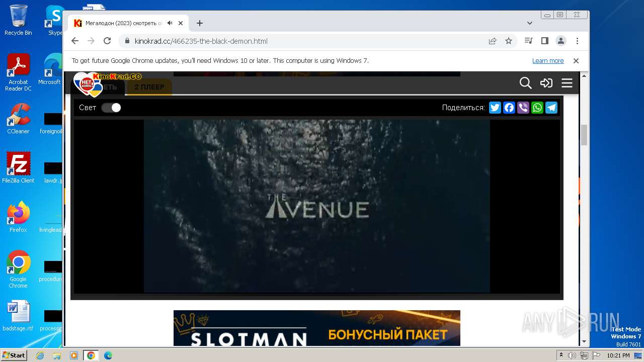Share the movie on Twitter
Image resolution: width=644 pixels, height=362 pixels.
point(495,108)
